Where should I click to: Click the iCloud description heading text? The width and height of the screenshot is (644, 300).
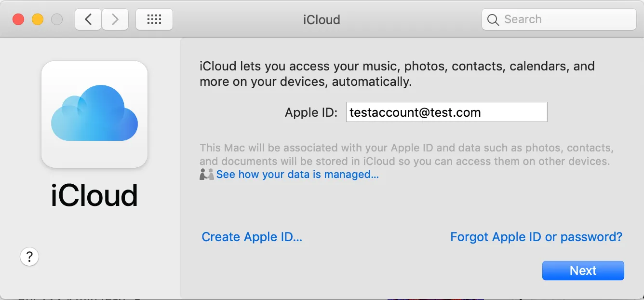[397, 73]
